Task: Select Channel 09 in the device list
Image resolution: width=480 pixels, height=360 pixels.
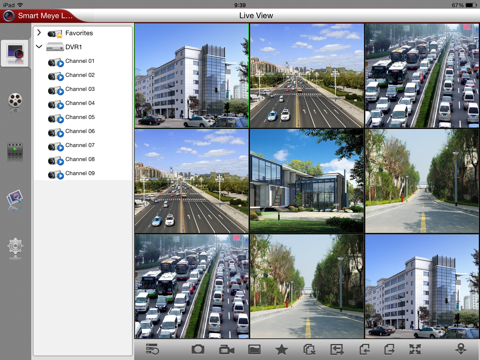Action: pos(80,173)
